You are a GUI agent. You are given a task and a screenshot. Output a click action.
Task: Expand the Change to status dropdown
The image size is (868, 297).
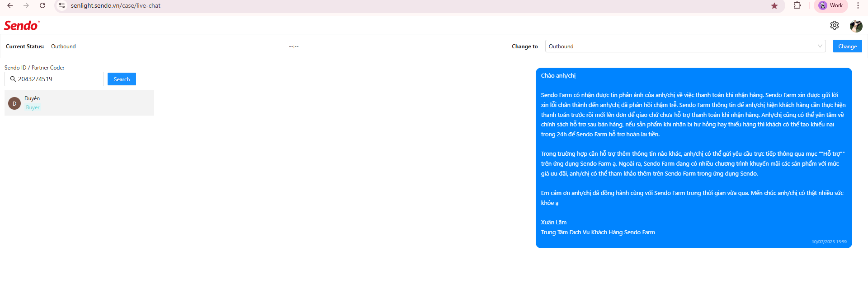[x=685, y=46]
